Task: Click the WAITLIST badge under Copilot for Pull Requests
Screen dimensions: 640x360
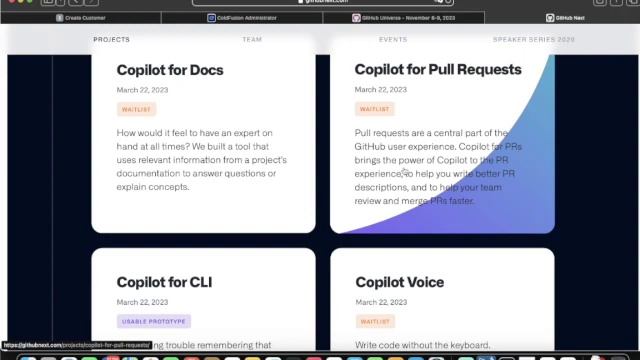Action: point(375,109)
